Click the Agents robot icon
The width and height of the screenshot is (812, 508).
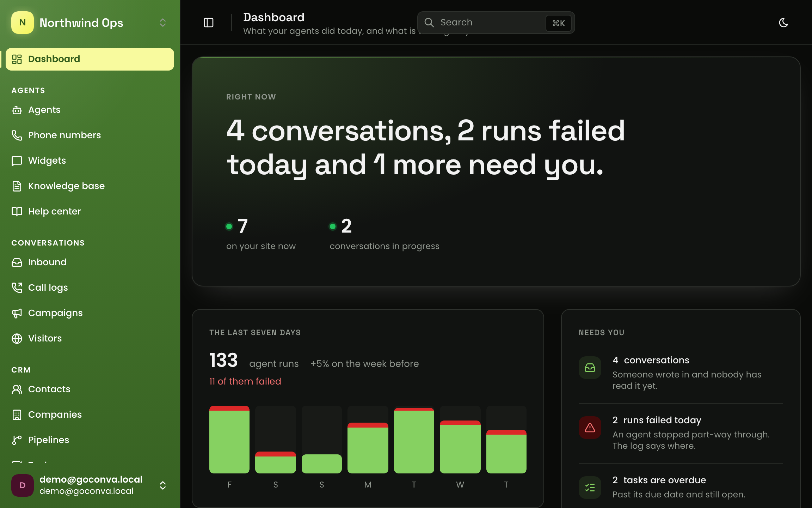pyautogui.click(x=17, y=110)
